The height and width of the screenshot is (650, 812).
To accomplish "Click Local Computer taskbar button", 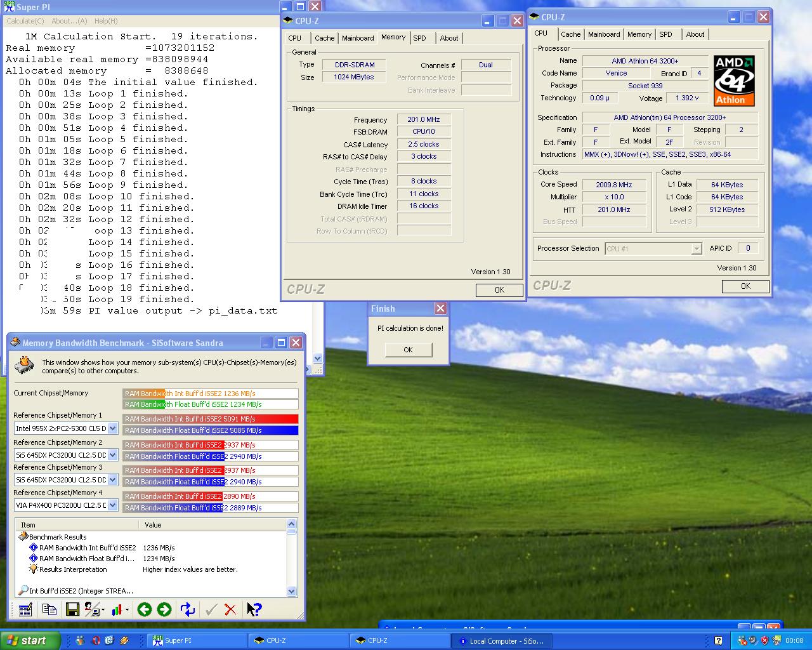I will [x=501, y=640].
